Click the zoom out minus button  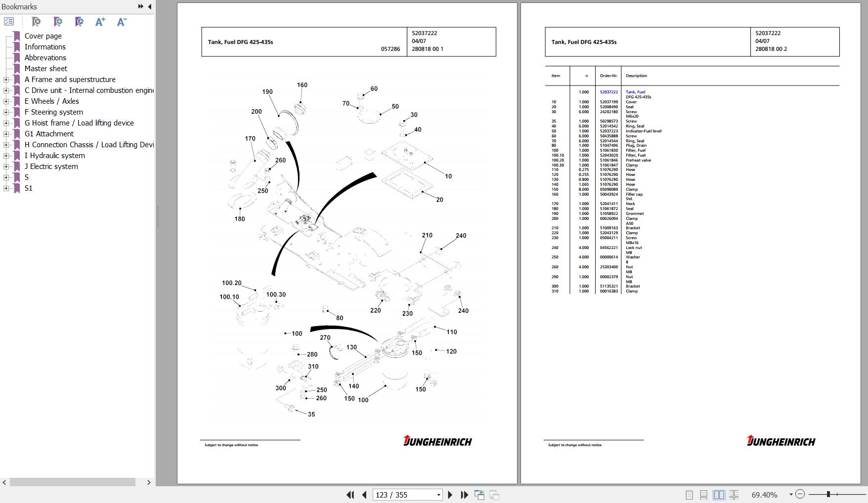pyautogui.click(x=800, y=494)
